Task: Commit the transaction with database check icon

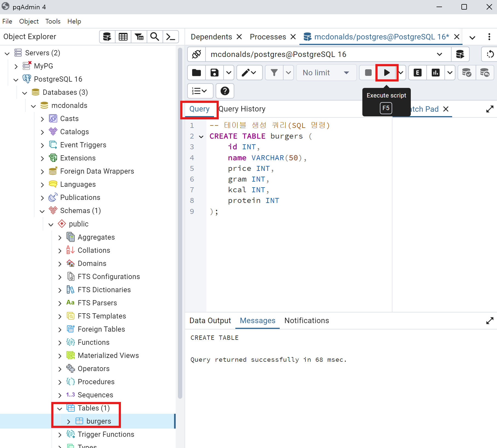Action: coord(467,73)
